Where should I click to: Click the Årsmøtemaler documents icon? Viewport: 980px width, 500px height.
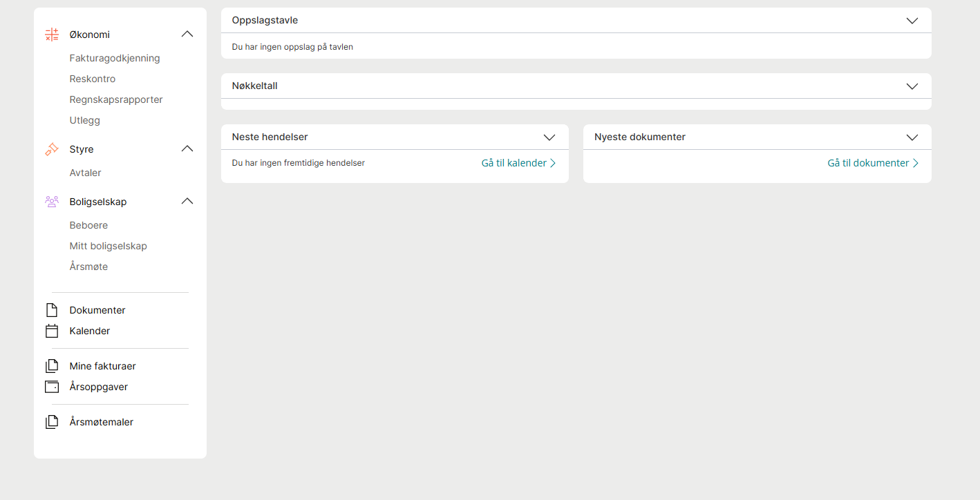(52, 422)
